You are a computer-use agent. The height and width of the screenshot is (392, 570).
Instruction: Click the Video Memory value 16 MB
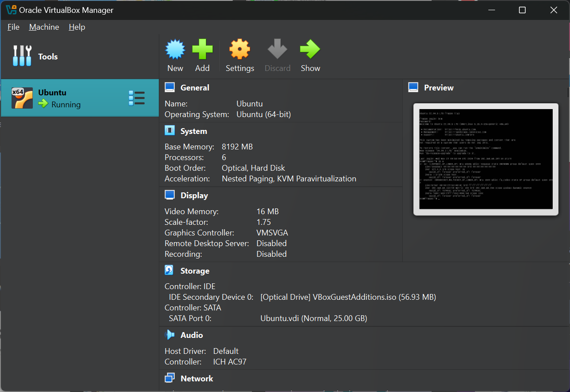tap(267, 212)
